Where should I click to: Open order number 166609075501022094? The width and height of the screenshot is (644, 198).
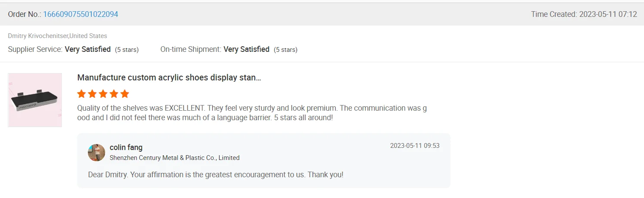point(80,14)
